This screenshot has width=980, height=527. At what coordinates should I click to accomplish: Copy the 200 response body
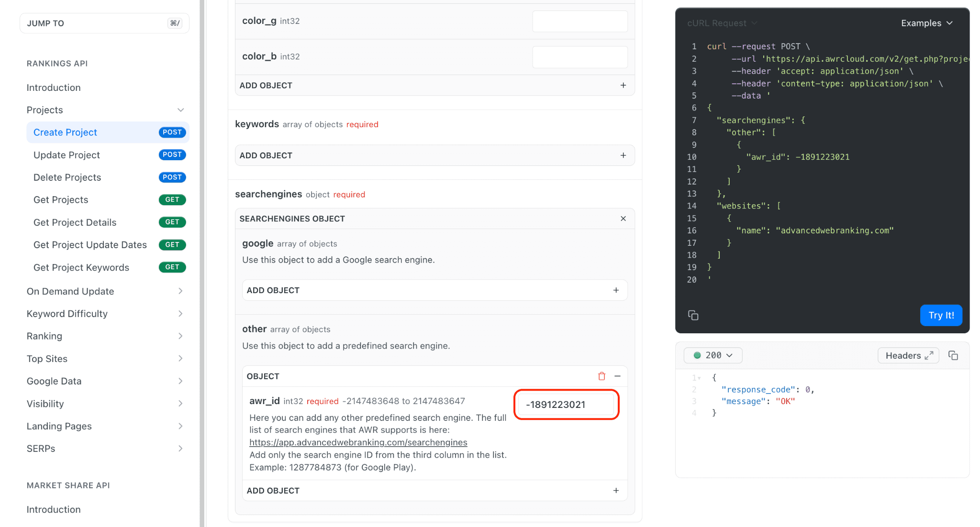coord(953,355)
